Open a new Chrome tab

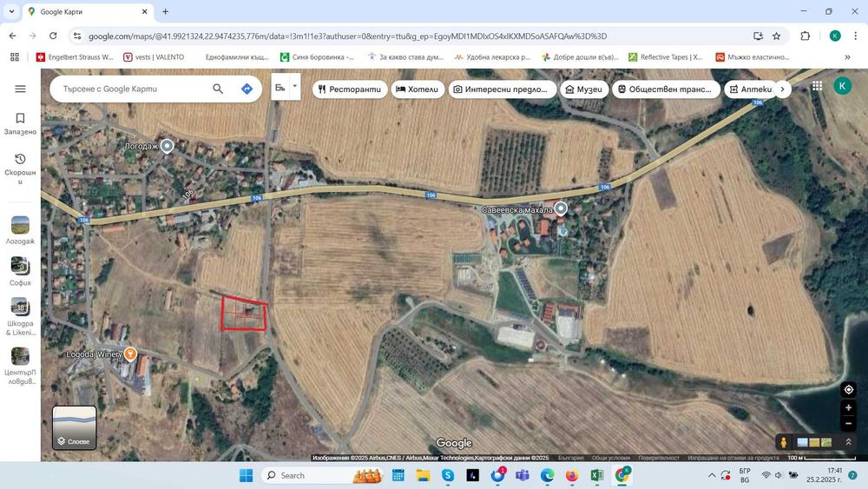(165, 11)
